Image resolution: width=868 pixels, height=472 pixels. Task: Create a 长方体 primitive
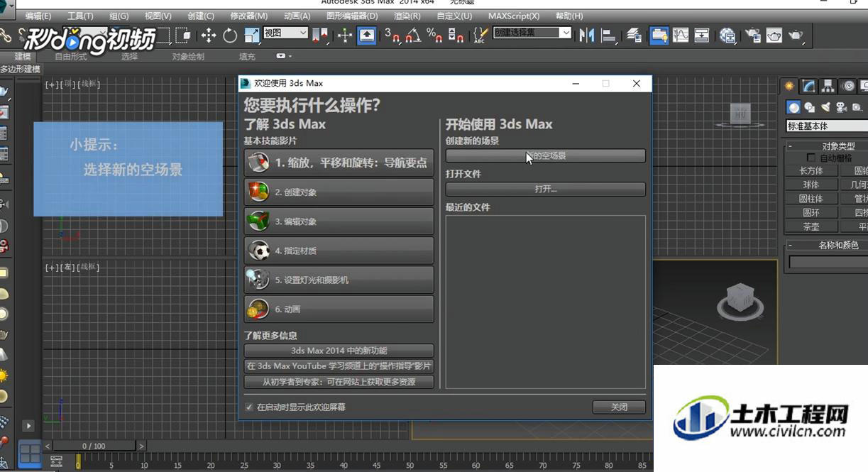(811, 170)
